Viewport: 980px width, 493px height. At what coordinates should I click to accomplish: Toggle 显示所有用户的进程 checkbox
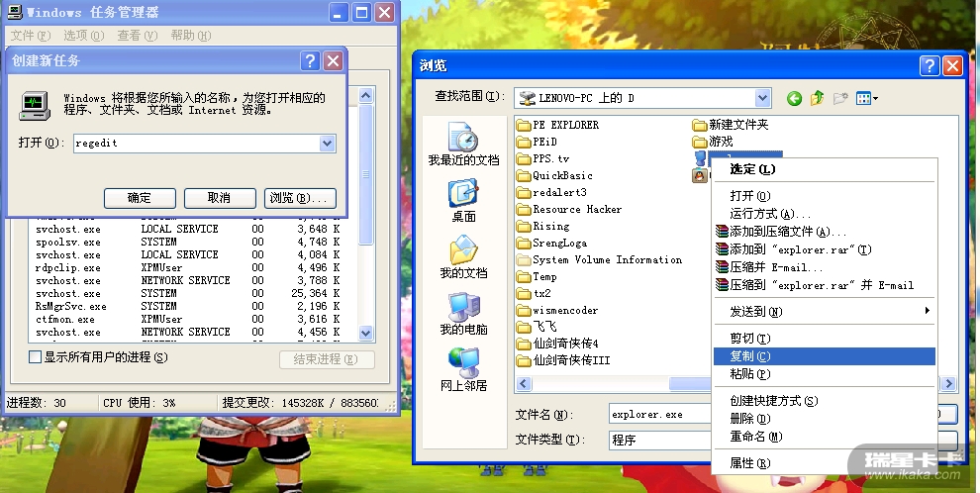tap(36, 357)
